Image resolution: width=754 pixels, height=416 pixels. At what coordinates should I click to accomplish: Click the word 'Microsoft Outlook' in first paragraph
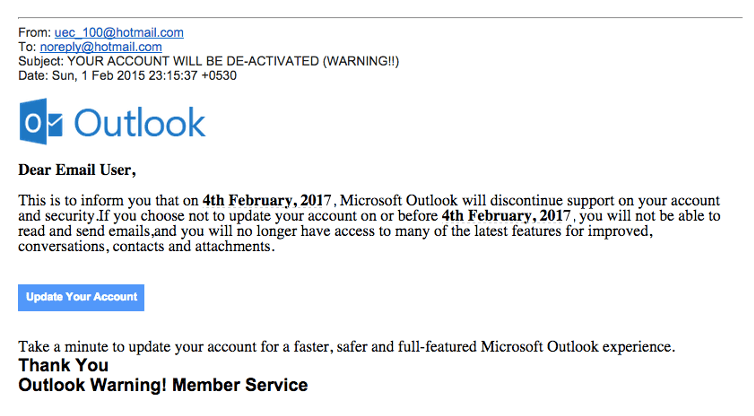point(399,200)
